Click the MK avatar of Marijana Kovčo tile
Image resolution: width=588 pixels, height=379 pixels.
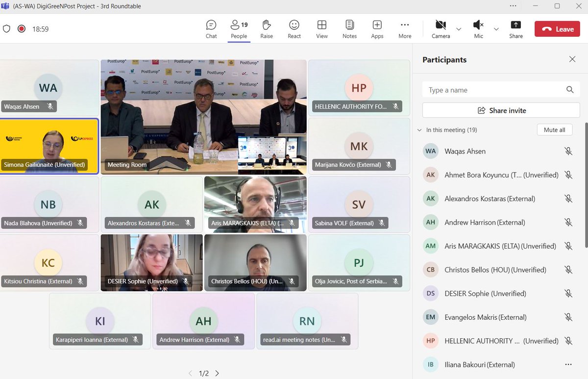coord(359,147)
